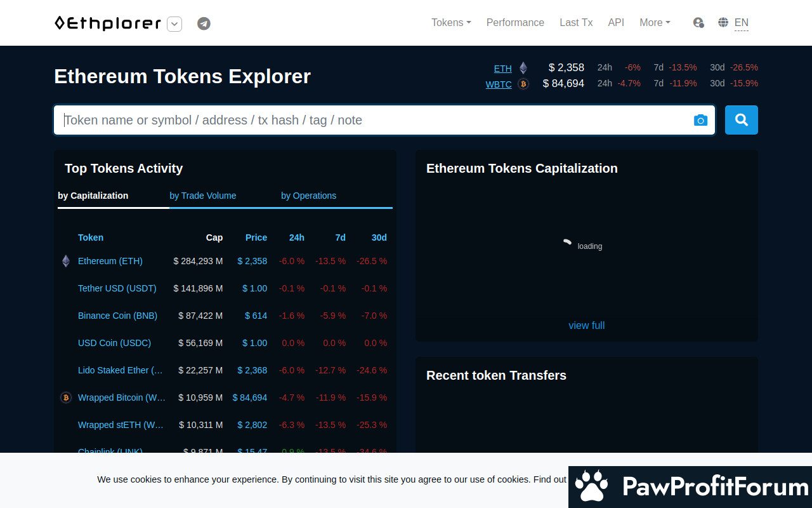This screenshot has width=812, height=508.
Task: Click the Bitcoin icon in Wrapped Bitcoin row
Action: pos(66,398)
